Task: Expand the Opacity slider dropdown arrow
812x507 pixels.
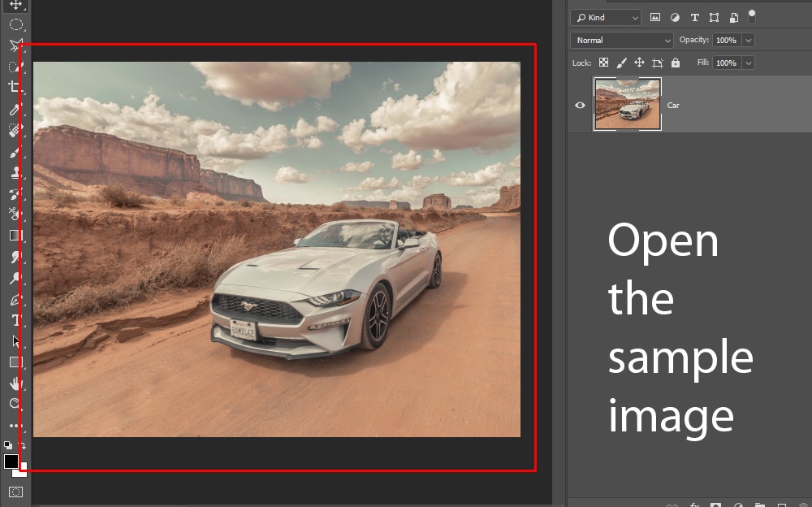Action: click(748, 40)
